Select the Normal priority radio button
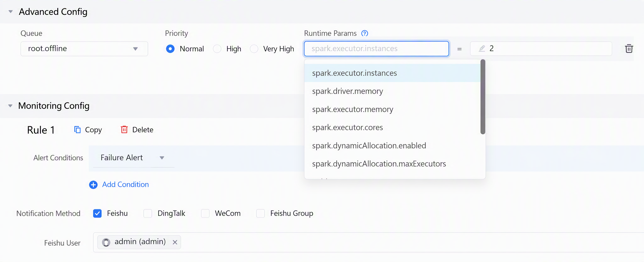The height and width of the screenshot is (262, 644). tap(170, 49)
